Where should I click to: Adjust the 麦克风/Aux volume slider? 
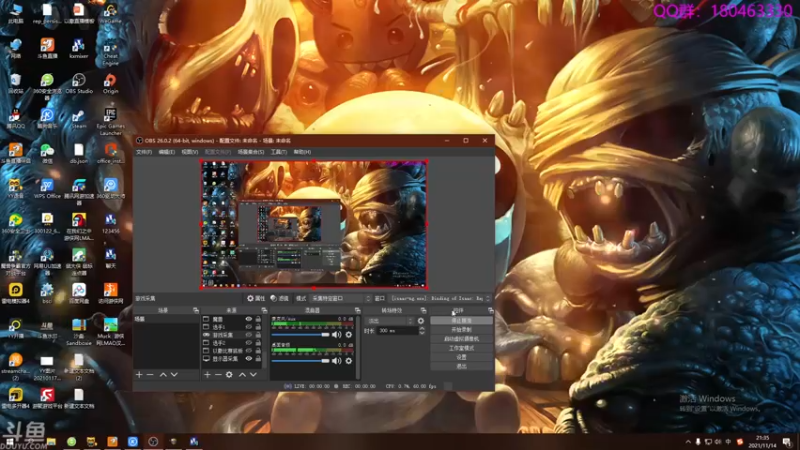coord(301,335)
